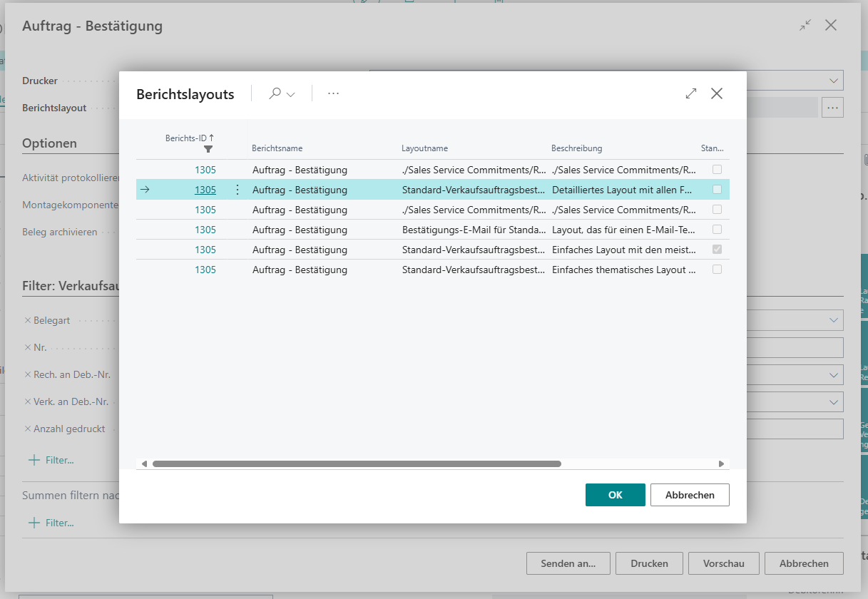
Task: Open the Verk. an Deb.-Nr. value dropdown
Action: pyautogui.click(x=834, y=402)
